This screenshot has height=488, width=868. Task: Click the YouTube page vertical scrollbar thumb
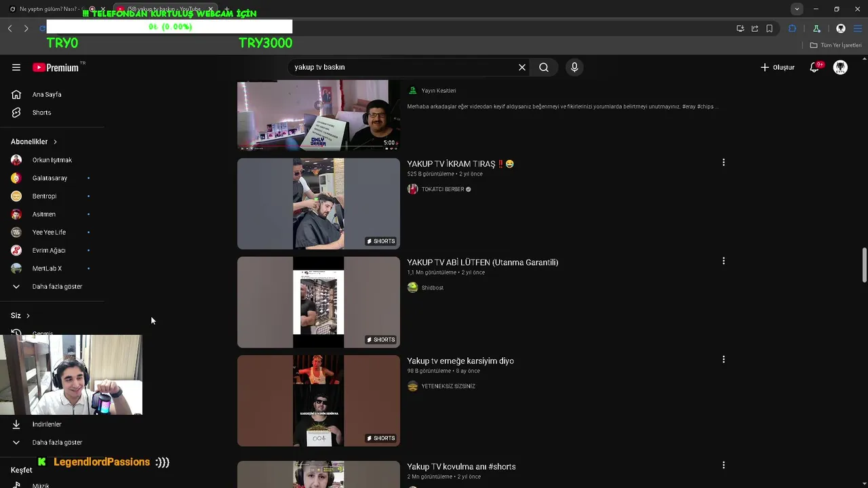point(865,266)
